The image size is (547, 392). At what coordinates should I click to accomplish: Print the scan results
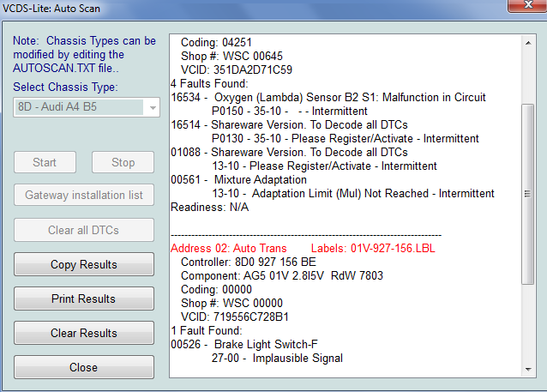[84, 299]
